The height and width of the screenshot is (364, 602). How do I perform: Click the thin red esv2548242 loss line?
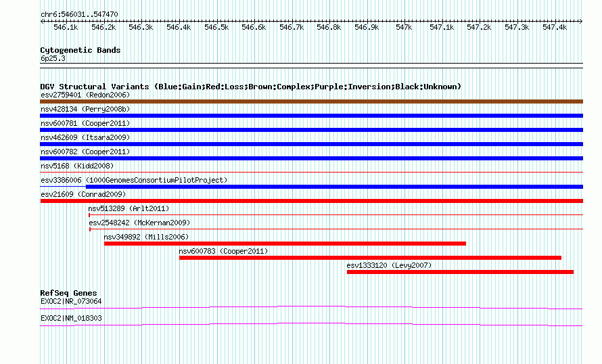click(x=336, y=229)
